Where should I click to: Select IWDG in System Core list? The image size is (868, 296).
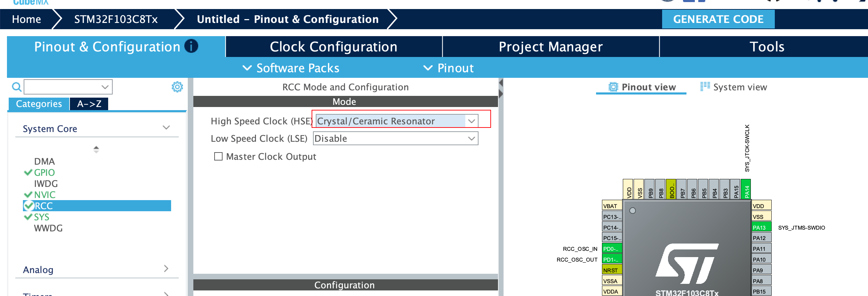[x=46, y=183]
